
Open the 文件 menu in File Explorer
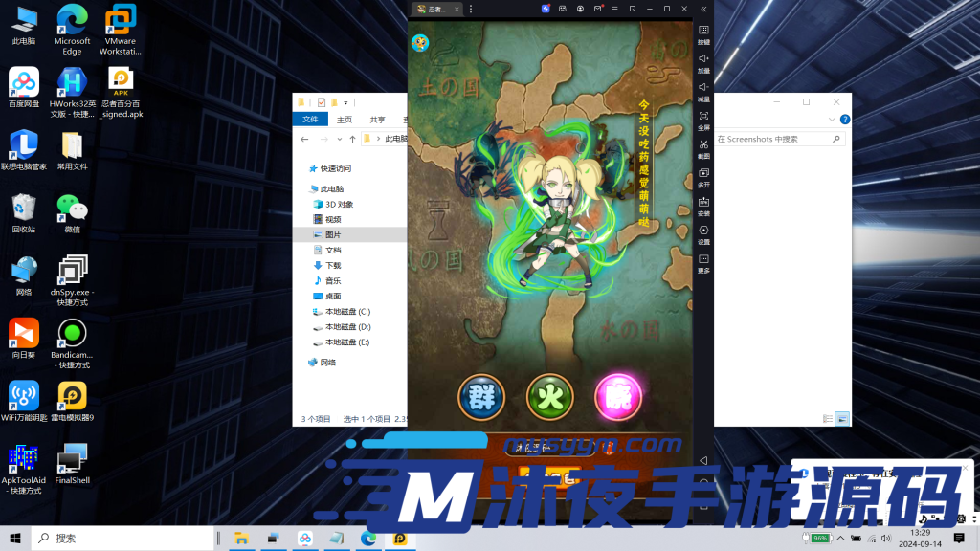tap(310, 120)
